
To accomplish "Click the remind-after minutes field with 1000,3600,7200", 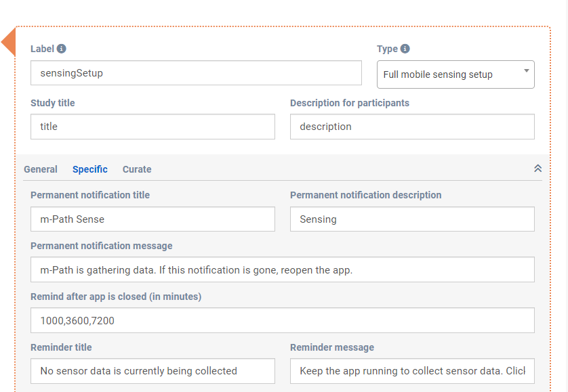I will tap(282, 321).
